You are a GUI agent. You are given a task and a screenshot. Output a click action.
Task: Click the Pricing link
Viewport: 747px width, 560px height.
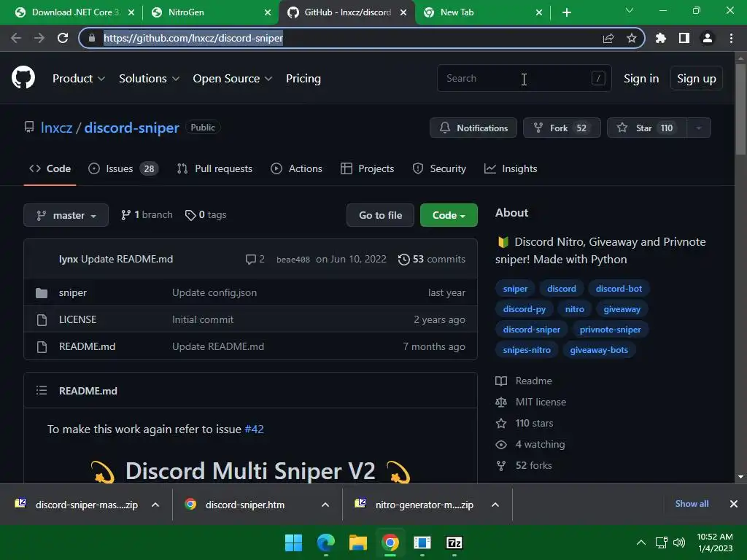[303, 79]
